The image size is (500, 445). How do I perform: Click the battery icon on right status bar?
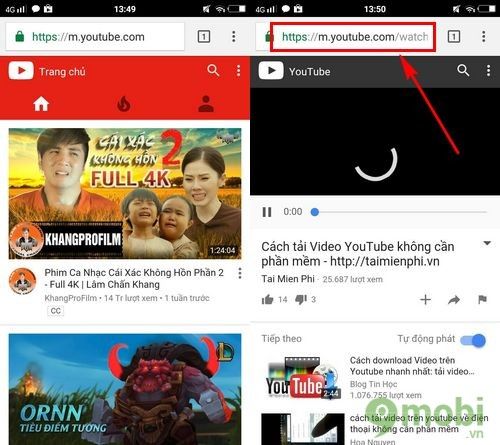coord(487,9)
